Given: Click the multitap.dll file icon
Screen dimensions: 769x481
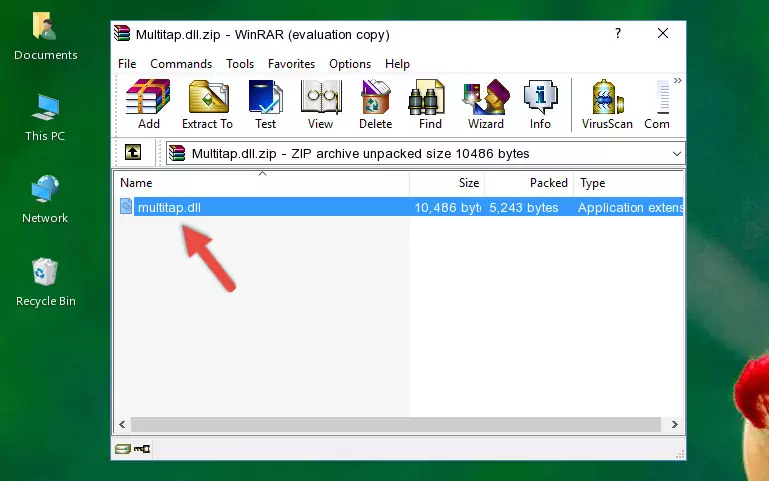Looking at the screenshot, I should pyautogui.click(x=126, y=206).
